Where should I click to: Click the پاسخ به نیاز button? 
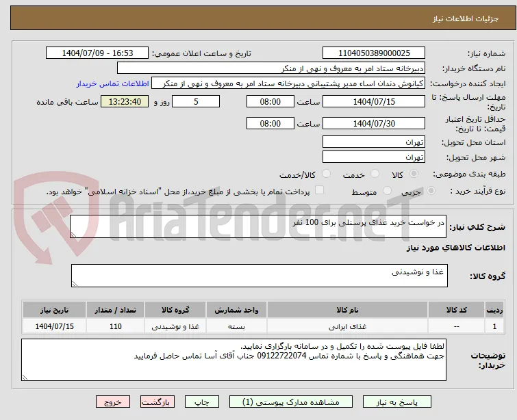pyautogui.click(x=397, y=402)
